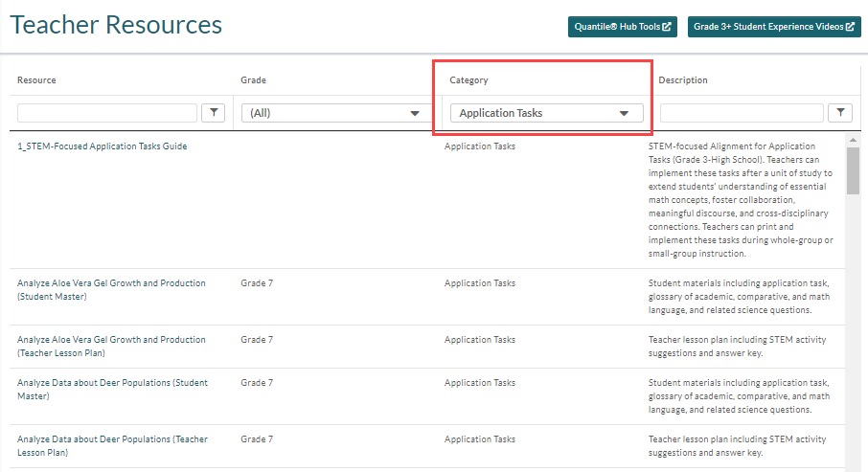Click Grade 7 in Aloe Vera Teacher Lesson row
The height and width of the screenshot is (472, 868).
[x=257, y=339]
